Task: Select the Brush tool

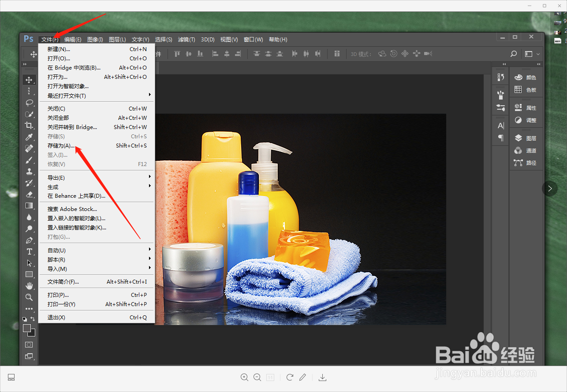Action: 29,160
